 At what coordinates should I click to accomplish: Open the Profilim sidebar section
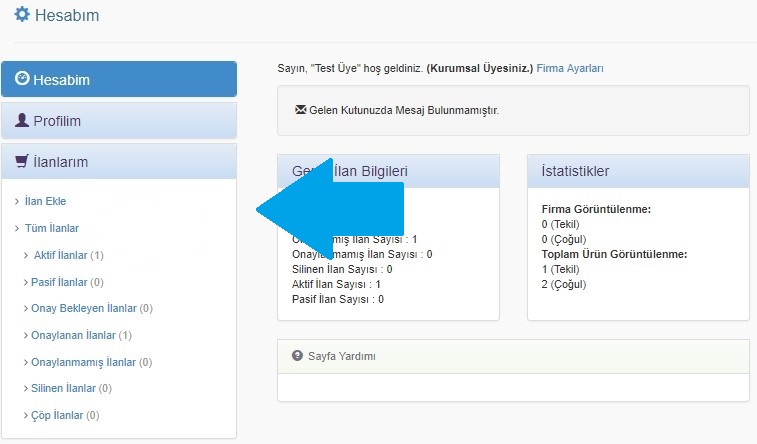[119, 121]
